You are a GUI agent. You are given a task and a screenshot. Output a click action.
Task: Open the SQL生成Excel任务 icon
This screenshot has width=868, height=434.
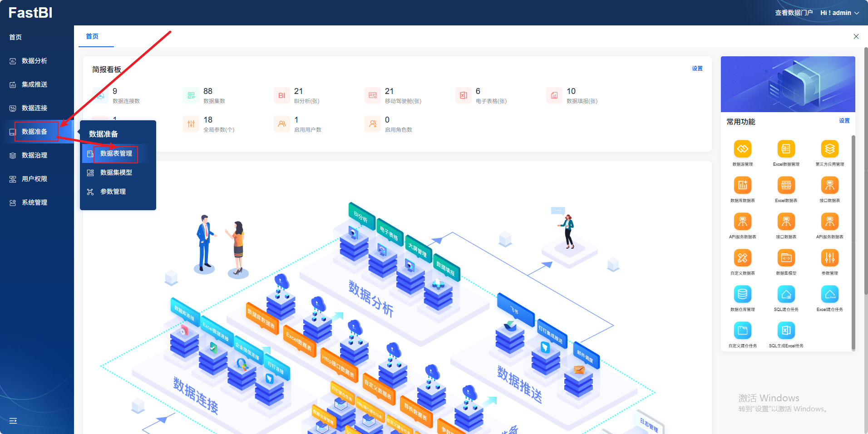(x=786, y=331)
